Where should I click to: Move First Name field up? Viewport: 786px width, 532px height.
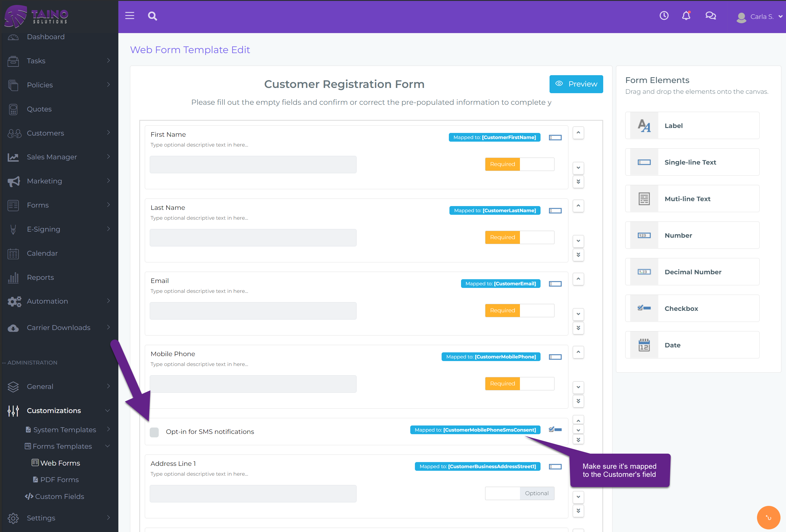(578, 133)
